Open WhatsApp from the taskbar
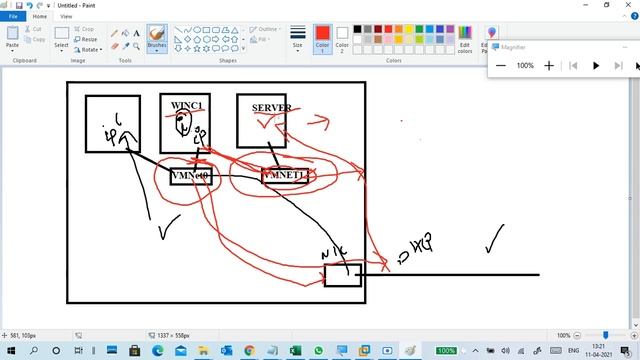This screenshot has width=640, height=360. point(318,351)
